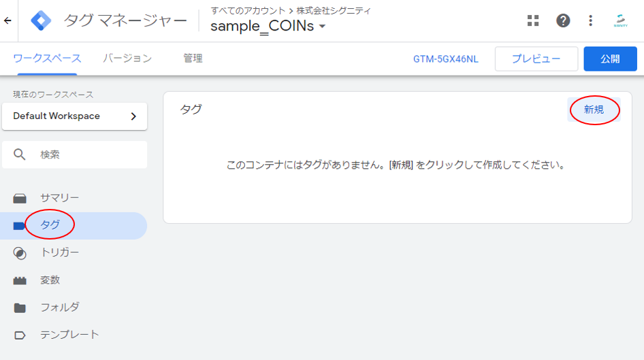
Task: Switch to the 管理 tab
Action: pos(193,59)
